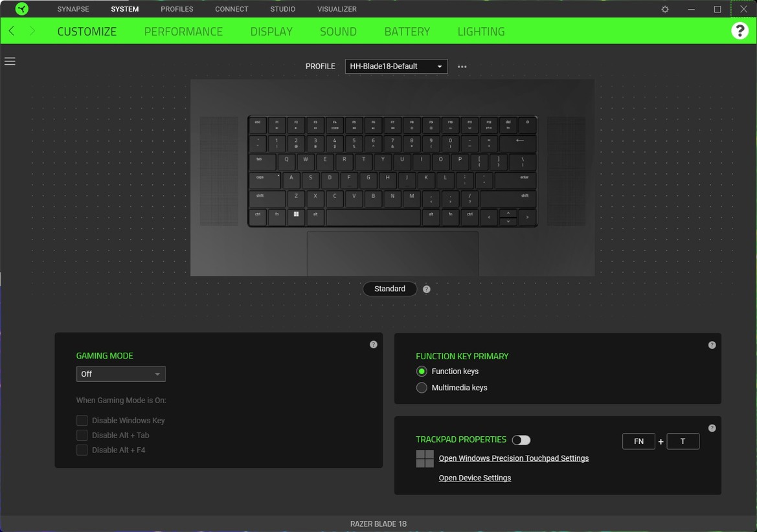This screenshot has width=757, height=532.
Task: Select the Q key on keyboard
Action: (x=286, y=162)
